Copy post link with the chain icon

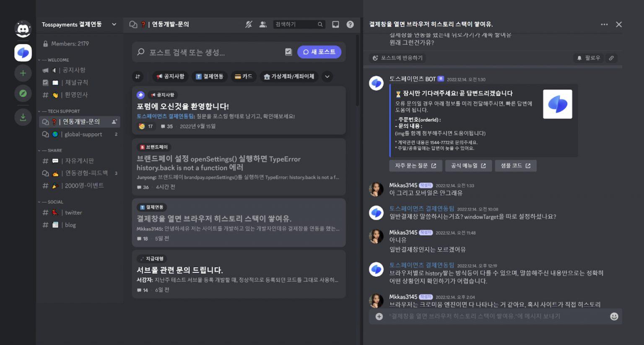[x=611, y=58]
